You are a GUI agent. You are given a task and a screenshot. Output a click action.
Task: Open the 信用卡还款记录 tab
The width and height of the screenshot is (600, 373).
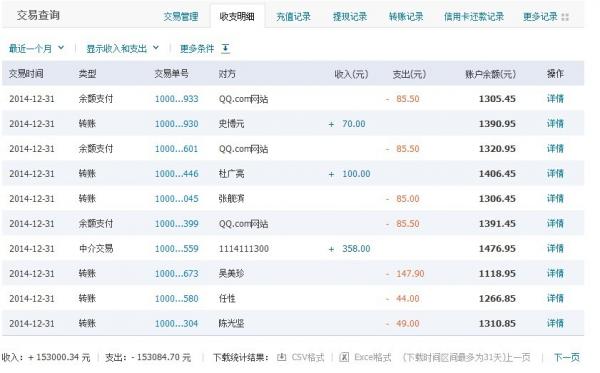474,16
